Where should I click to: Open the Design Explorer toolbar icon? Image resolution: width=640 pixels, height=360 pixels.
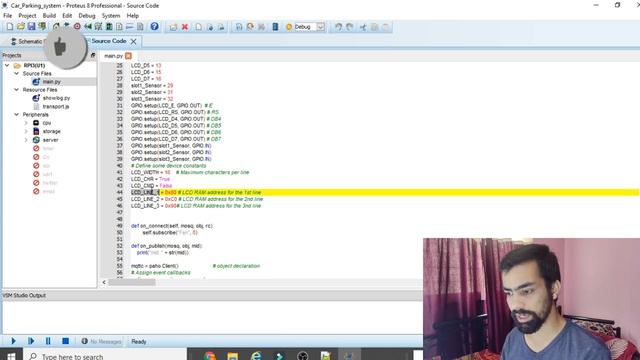point(109,27)
